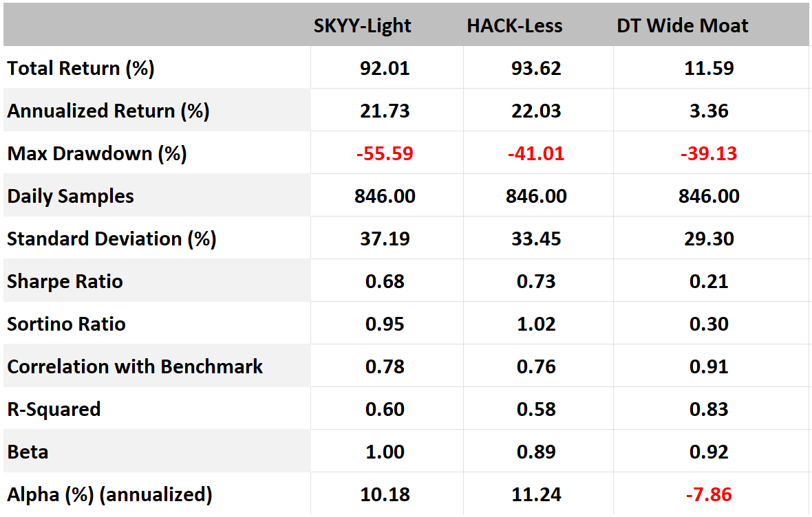Image resolution: width=812 pixels, height=517 pixels.
Task: Click the Beta row label
Action: click(x=28, y=452)
